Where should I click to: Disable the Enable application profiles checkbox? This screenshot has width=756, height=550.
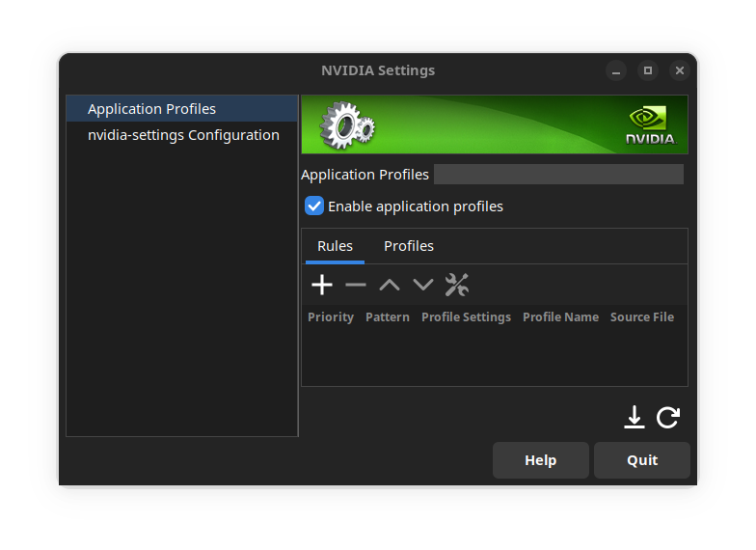click(314, 206)
